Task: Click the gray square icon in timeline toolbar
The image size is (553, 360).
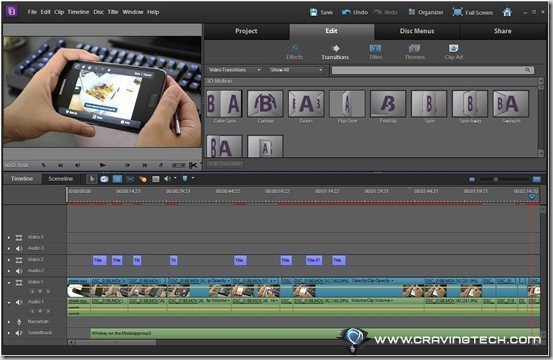Action: pyautogui.click(x=156, y=179)
